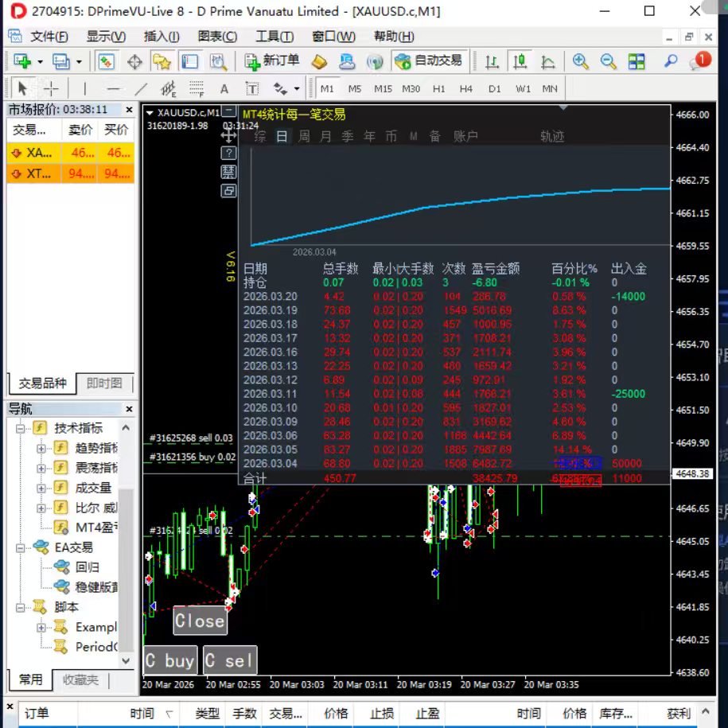
Task: Toggle 自动交易 auto trading
Action: pos(428,60)
